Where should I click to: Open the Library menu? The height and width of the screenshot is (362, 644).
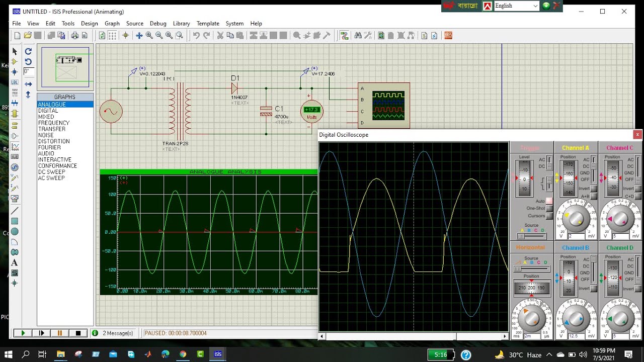pyautogui.click(x=181, y=24)
